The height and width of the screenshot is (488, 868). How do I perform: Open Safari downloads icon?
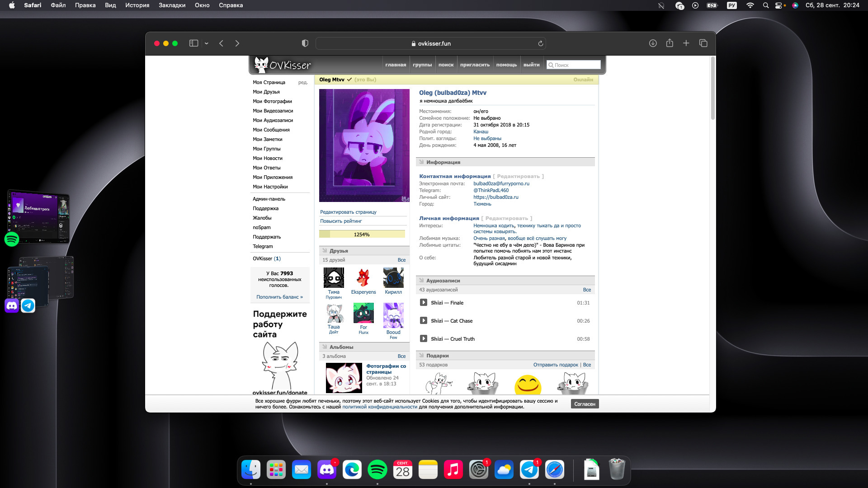point(653,43)
